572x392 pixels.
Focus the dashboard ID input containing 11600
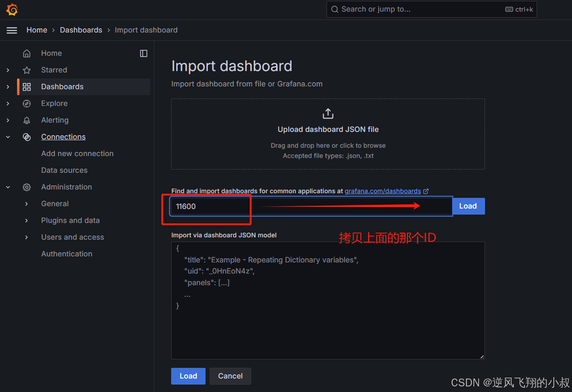coord(311,206)
